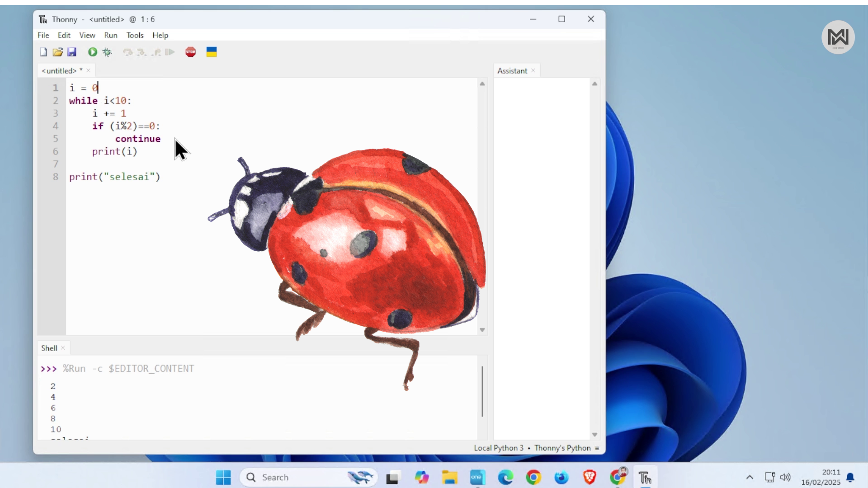Stop the running program
This screenshot has height=488, width=868.
click(x=190, y=52)
